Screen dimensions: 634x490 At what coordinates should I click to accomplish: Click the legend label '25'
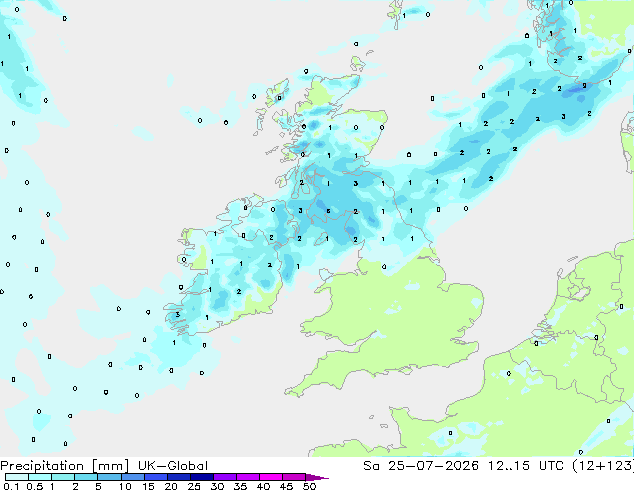(x=194, y=486)
